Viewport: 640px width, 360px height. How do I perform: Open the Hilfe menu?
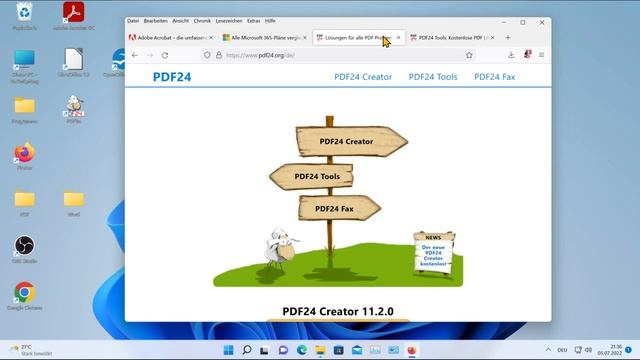tap(270, 21)
